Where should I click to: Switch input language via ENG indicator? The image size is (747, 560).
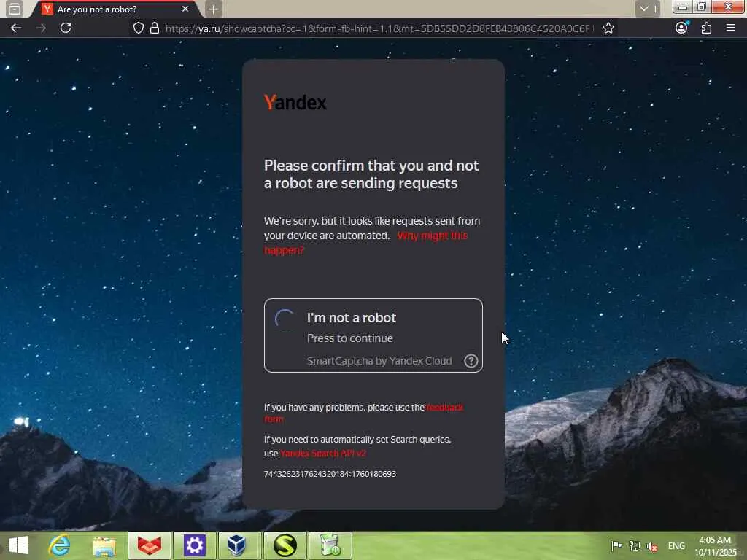tap(676, 545)
